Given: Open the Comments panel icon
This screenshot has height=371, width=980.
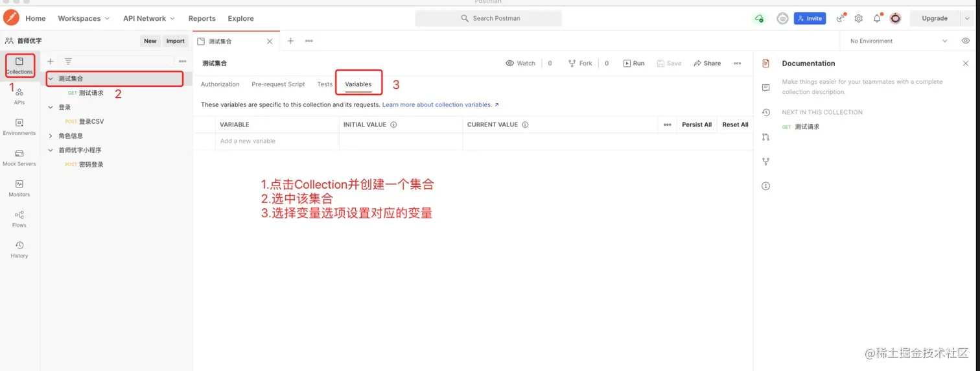Looking at the screenshot, I should tap(765, 88).
